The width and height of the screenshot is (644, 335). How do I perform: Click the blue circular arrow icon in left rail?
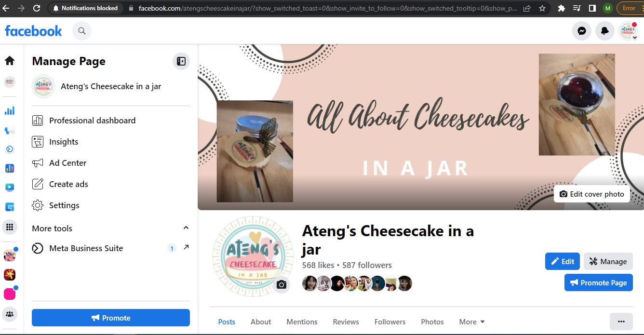coord(10,149)
